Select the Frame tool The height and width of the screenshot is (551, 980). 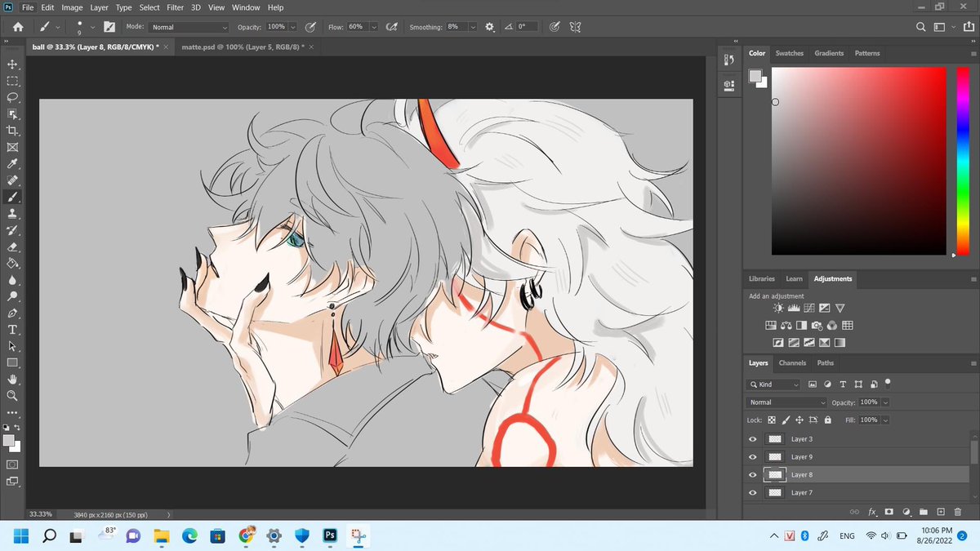point(12,148)
